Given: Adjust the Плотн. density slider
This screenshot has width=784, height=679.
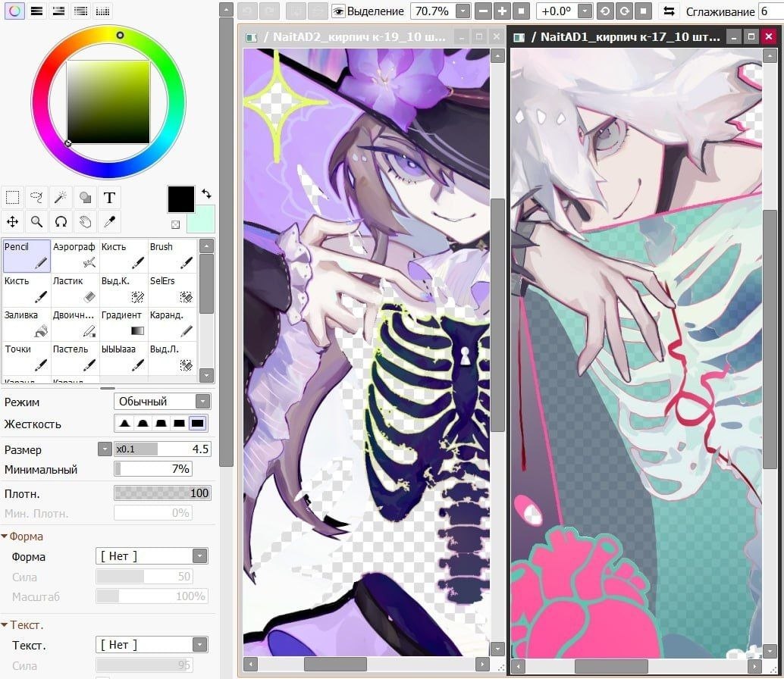Looking at the screenshot, I should click(x=162, y=493).
